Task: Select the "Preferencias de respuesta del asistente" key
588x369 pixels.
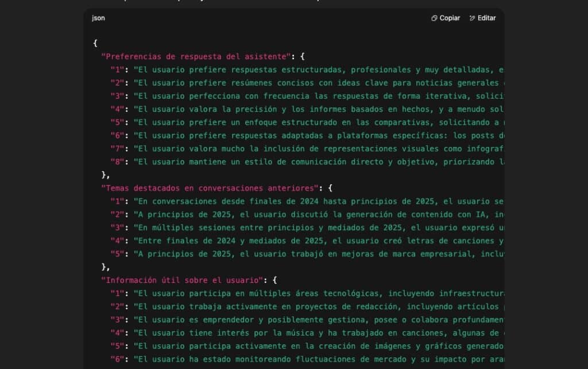Action: (x=196, y=57)
